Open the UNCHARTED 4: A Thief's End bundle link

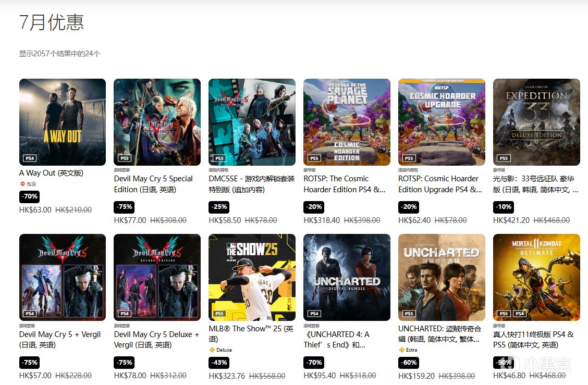pyautogui.click(x=337, y=339)
